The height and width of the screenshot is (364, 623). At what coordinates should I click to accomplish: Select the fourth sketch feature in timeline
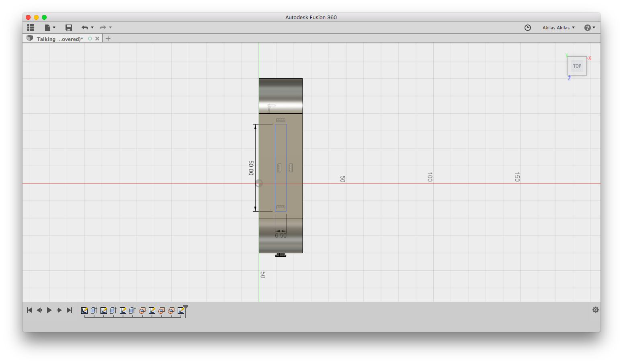(x=152, y=311)
